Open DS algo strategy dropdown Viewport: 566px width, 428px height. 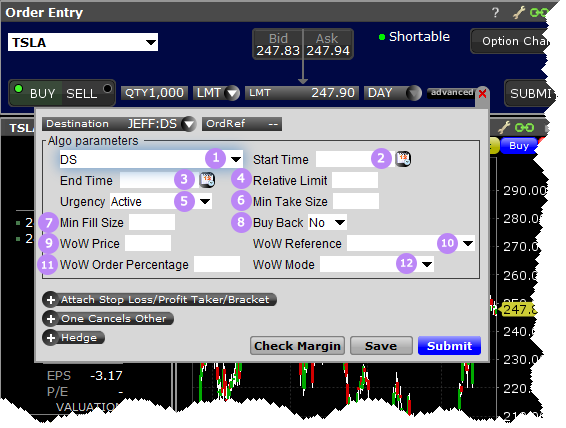tap(236, 159)
